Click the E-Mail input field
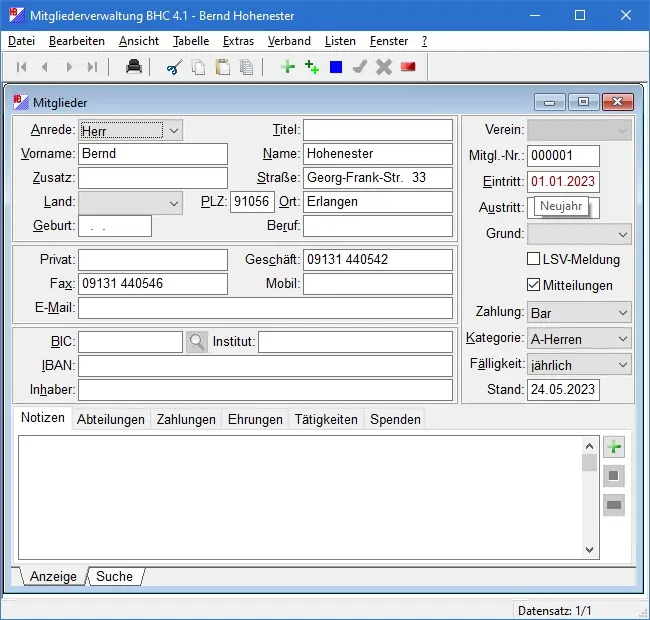This screenshot has height=620, width=650. (x=265, y=307)
